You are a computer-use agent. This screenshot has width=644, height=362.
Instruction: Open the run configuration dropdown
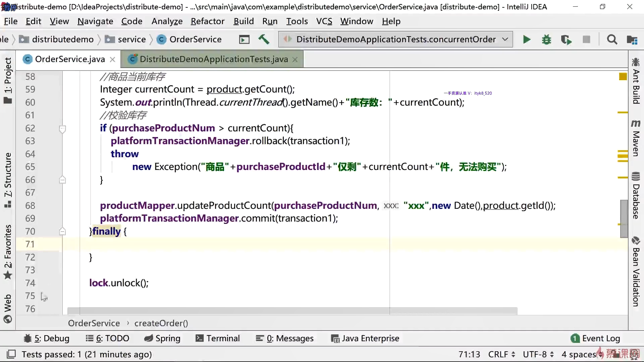click(x=505, y=40)
